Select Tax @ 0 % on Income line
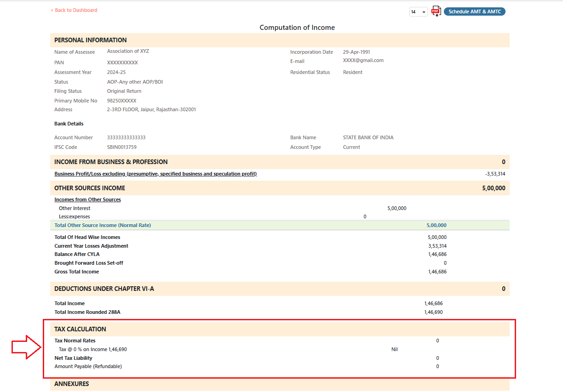Image resolution: width=563 pixels, height=392 pixels. 93,349
